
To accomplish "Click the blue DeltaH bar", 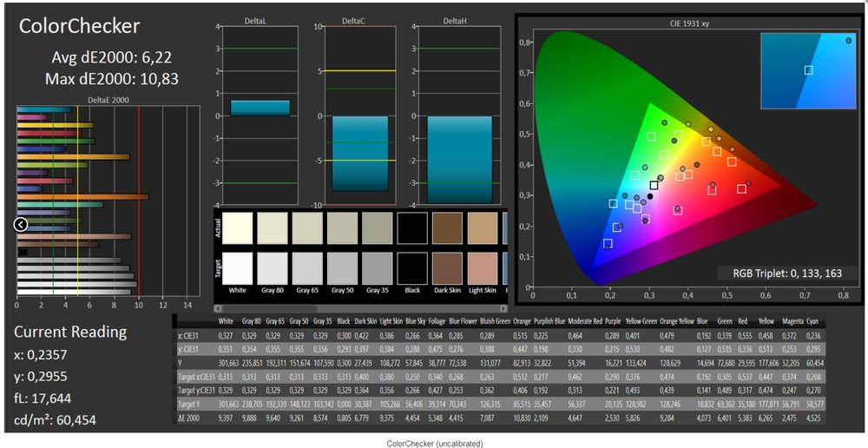I will click(459, 160).
